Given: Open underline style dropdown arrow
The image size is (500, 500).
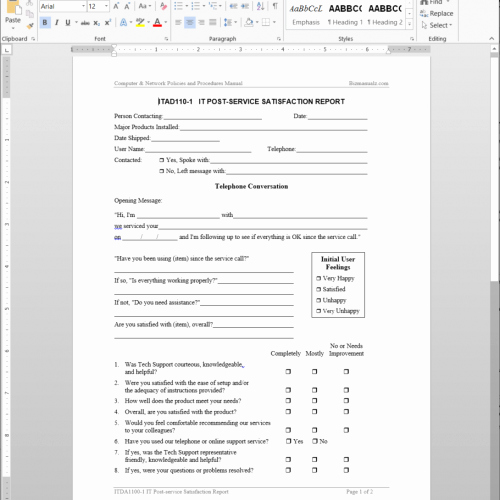Looking at the screenshot, I should coord(76,23).
